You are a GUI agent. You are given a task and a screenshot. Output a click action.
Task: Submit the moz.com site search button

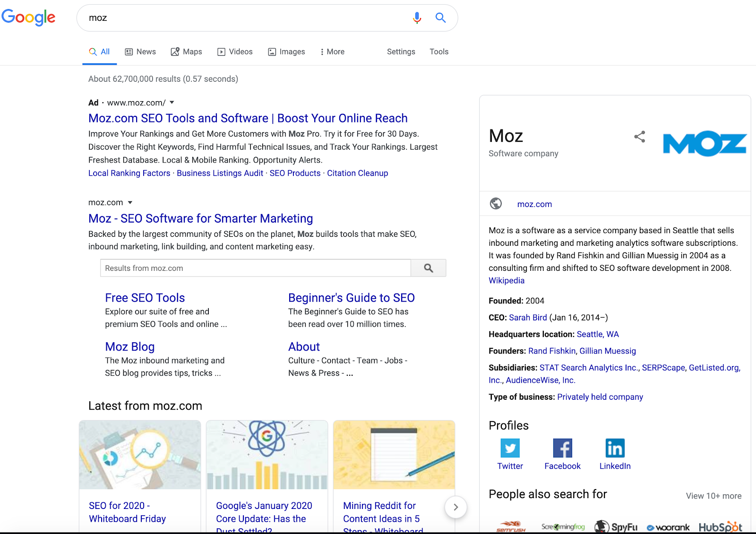(x=428, y=268)
